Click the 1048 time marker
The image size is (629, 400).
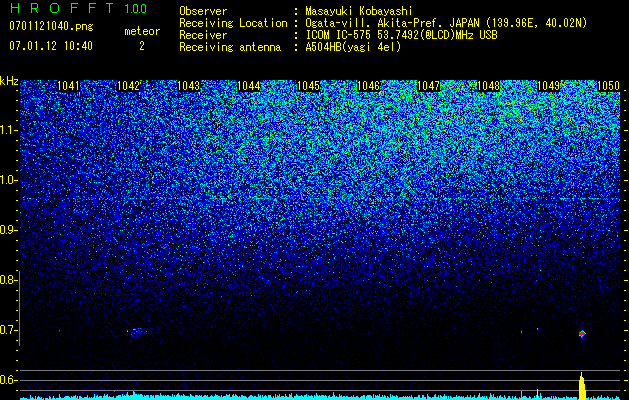click(489, 86)
